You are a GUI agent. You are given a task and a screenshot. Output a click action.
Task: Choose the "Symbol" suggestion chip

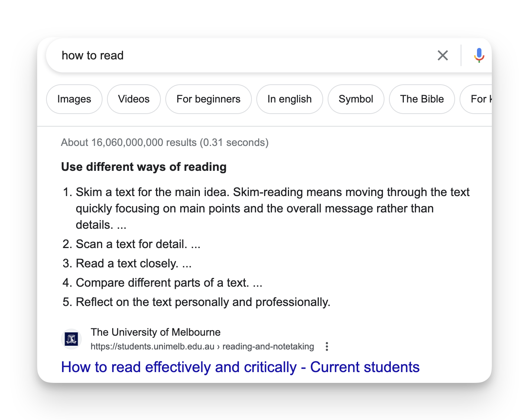356,99
